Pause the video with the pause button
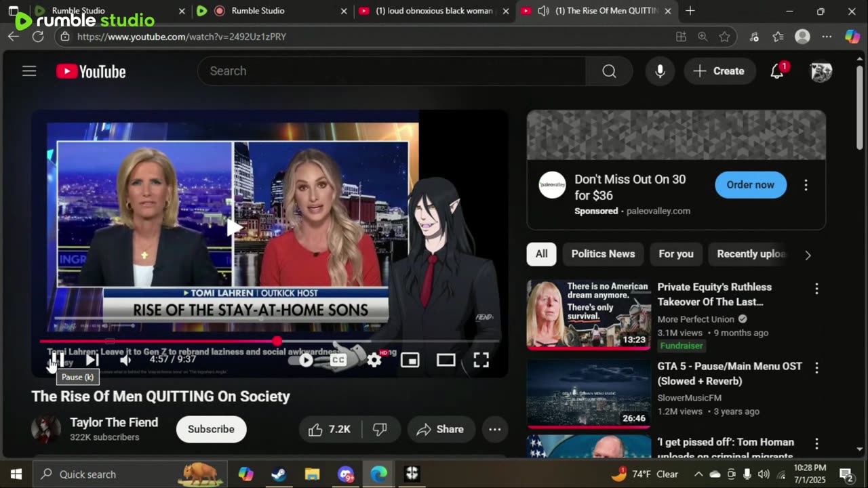This screenshot has height=488, width=868. coord(58,360)
